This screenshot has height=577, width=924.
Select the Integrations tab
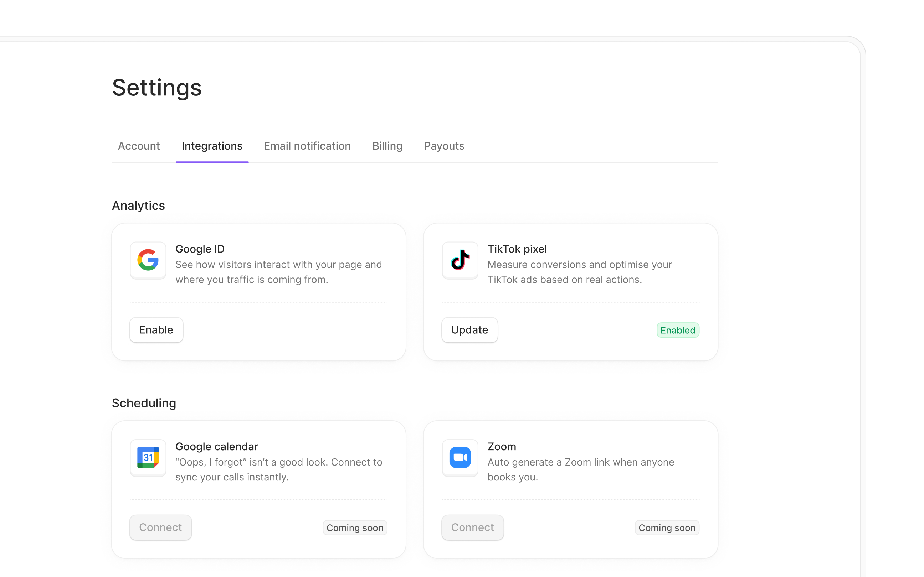[x=212, y=146]
